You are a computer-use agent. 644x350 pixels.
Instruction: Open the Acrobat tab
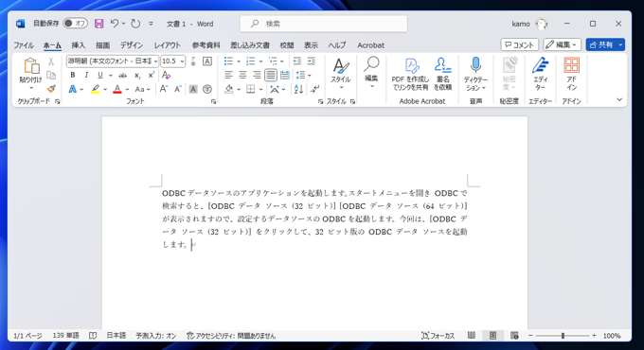(x=370, y=45)
